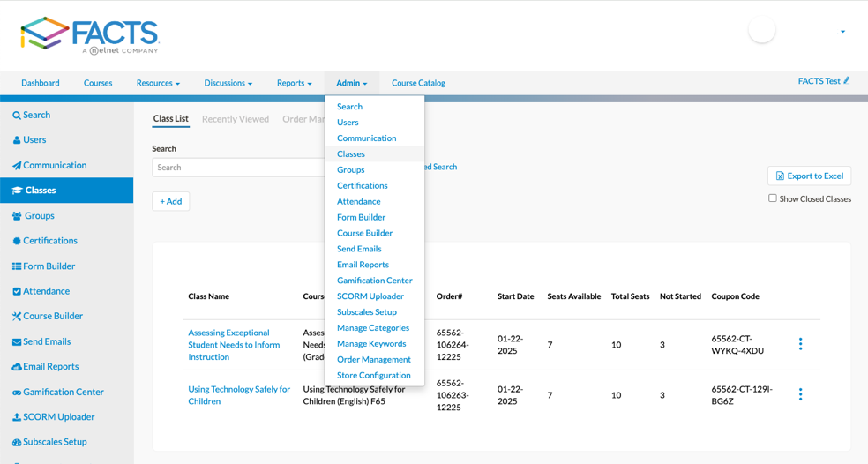This screenshot has width=868, height=464.
Task: Expand the Resources dropdown menu
Action: tap(158, 83)
